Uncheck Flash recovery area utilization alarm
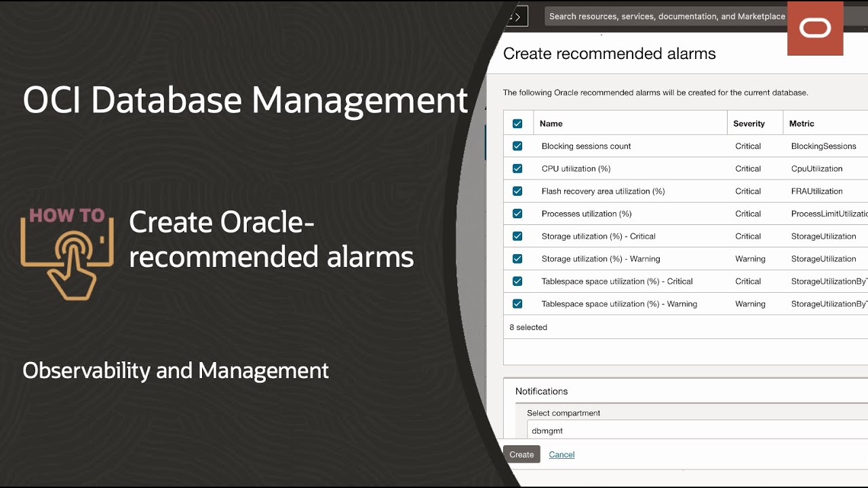This screenshot has width=868, height=488. 517,191
